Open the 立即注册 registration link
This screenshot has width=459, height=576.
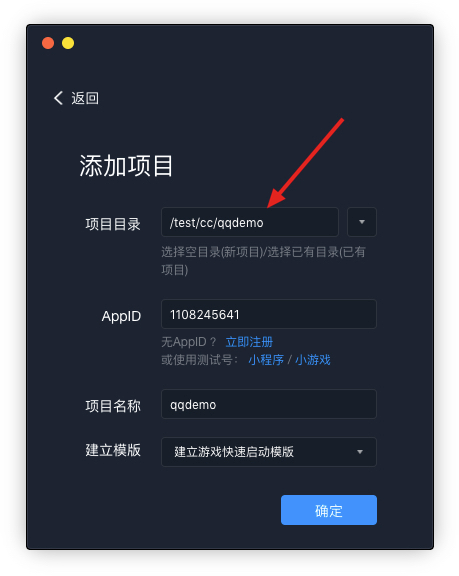(249, 342)
